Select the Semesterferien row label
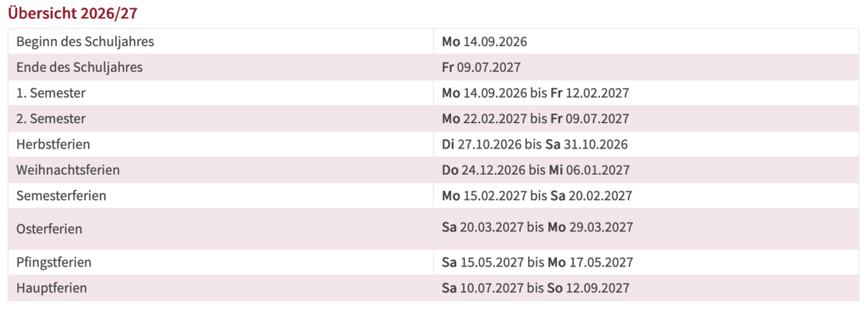The image size is (868, 313). pos(61,196)
